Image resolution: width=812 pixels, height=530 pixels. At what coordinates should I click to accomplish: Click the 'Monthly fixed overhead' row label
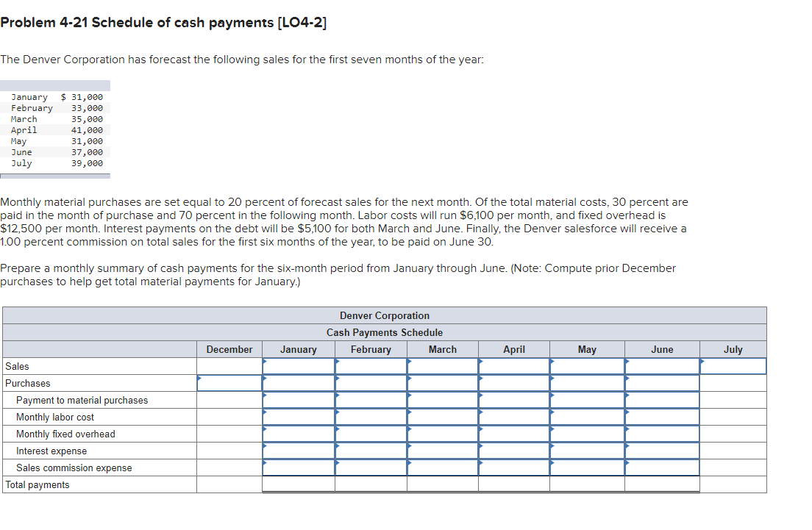[x=65, y=434]
